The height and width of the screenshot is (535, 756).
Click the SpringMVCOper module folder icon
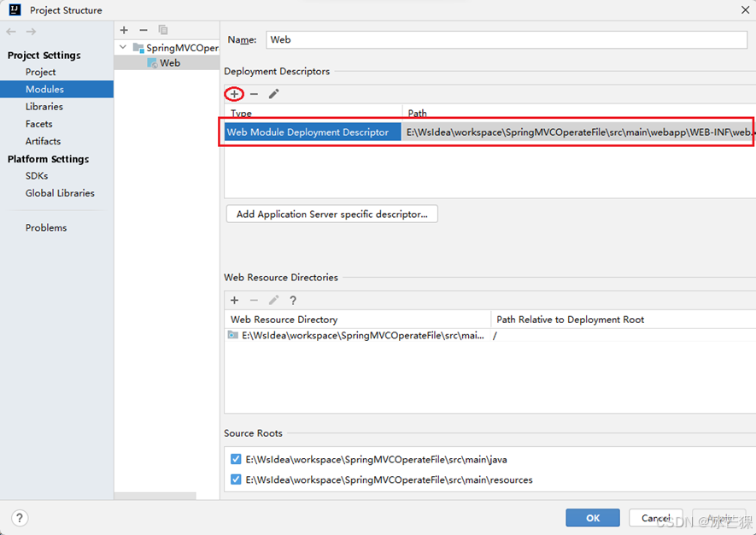click(138, 48)
